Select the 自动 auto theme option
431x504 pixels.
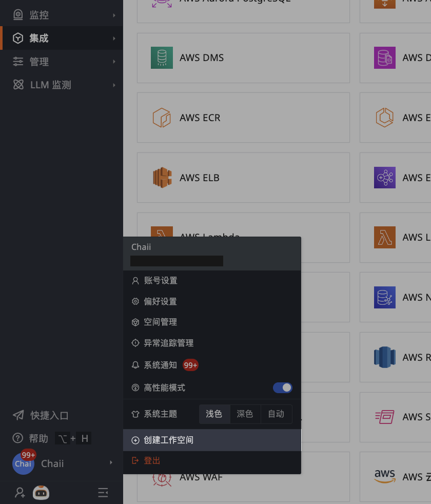tap(276, 414)
